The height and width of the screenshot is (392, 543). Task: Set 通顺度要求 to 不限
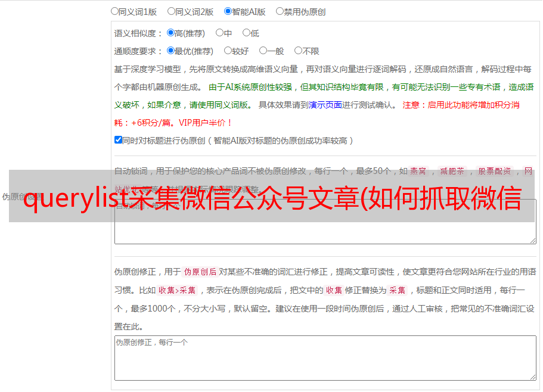(298, 51)
